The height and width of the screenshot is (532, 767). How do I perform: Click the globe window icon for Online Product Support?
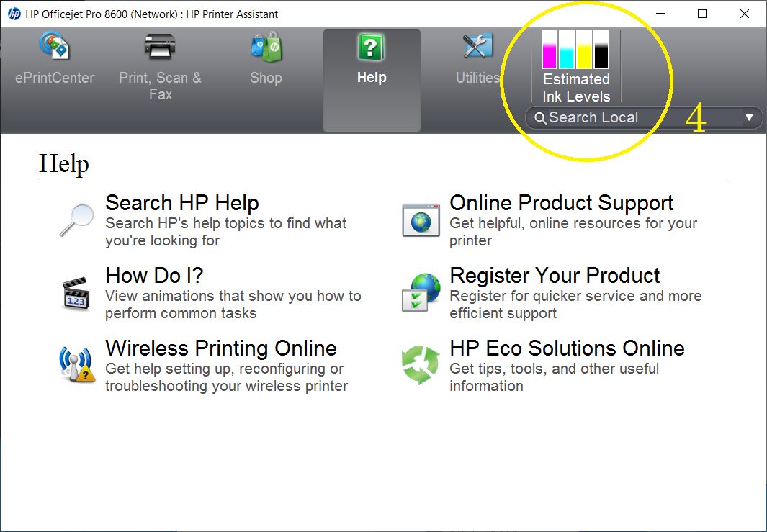[421, 220]
